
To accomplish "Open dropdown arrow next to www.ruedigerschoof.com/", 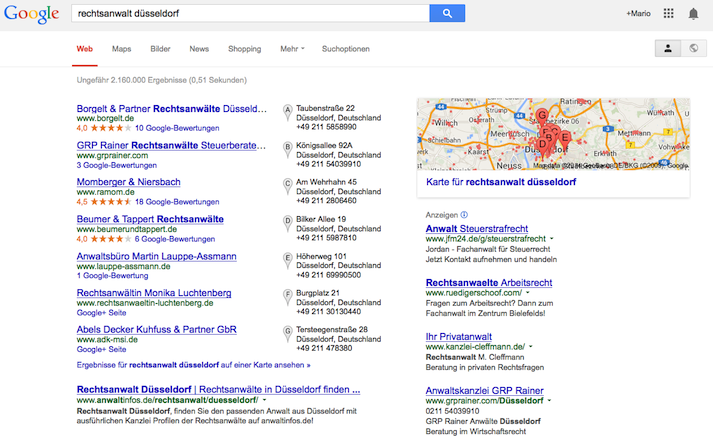I will click(x=527, y=293).
